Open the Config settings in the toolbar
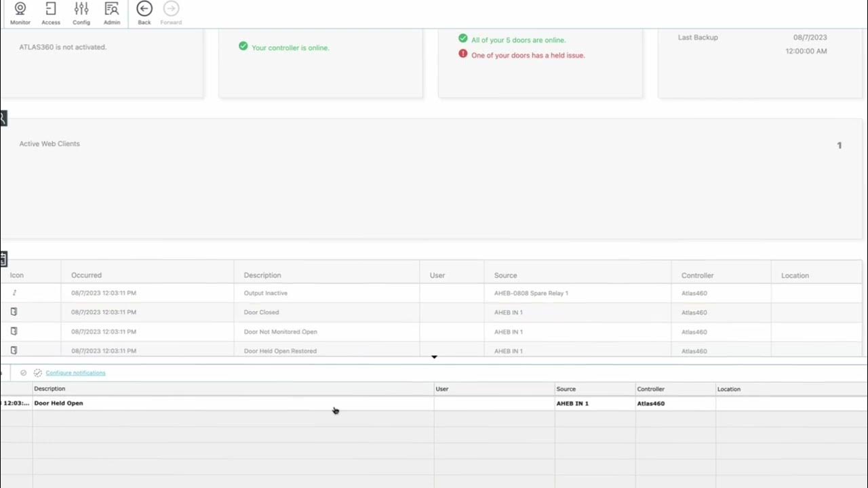Screen dimensions: 868x488 click(x=81, y=13)
